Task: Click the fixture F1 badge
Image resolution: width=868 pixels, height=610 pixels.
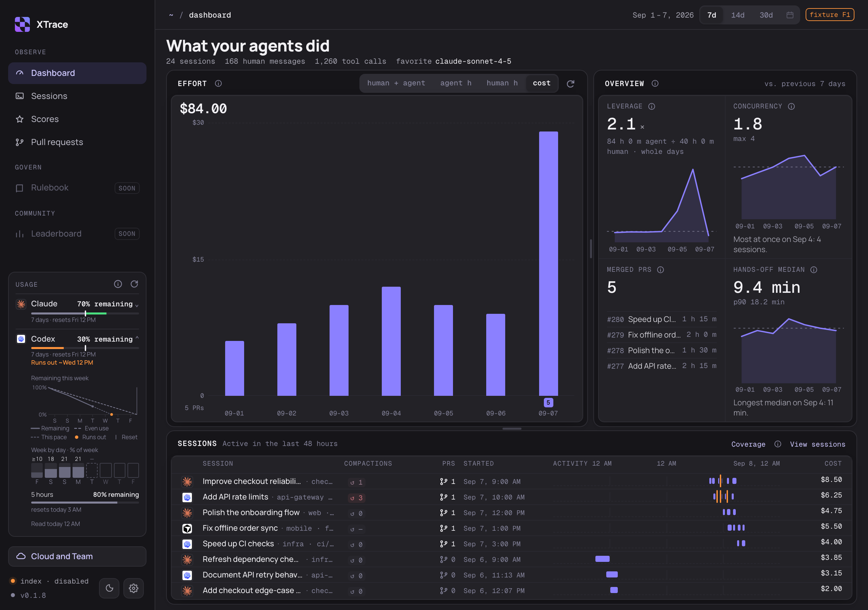Action: 829,15
